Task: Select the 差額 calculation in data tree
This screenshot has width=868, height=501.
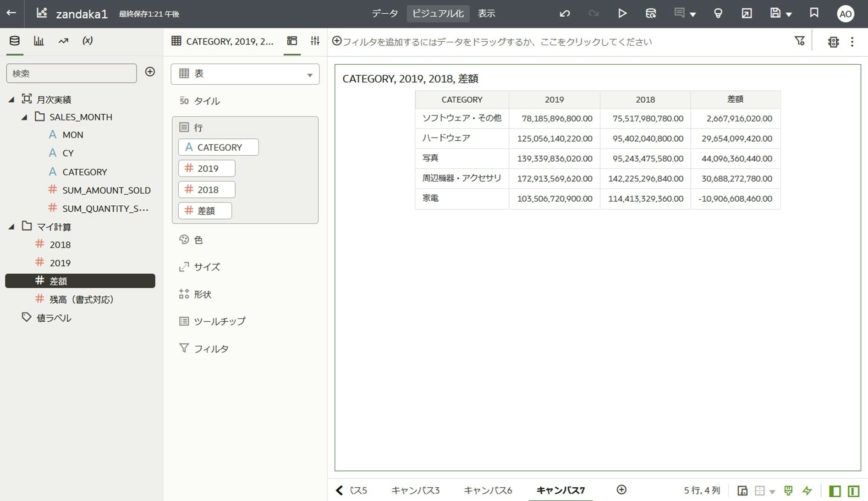Action: click(80, 281)
